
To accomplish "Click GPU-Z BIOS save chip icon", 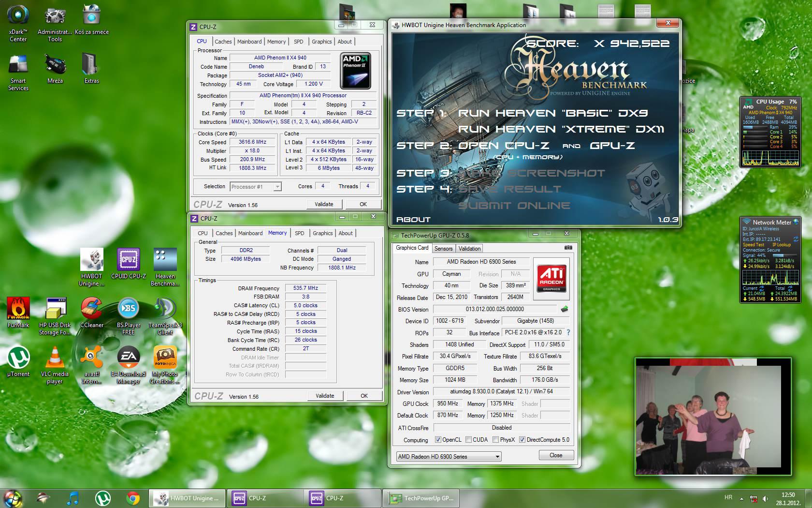I will tap(564, 309).
